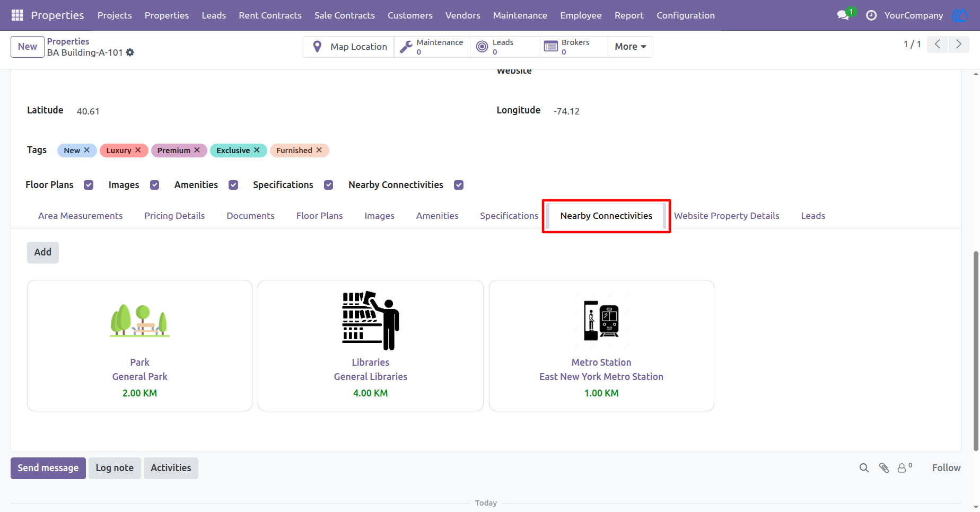This screenshot has width=980, height=512.
Task: Attach files with paperclip icon
Action: [x=884, y=468]
